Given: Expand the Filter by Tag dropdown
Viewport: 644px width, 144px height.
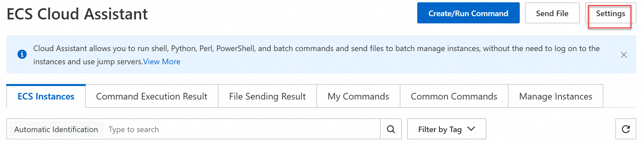Looking at the screenshot, I should (x=440, y=129).
